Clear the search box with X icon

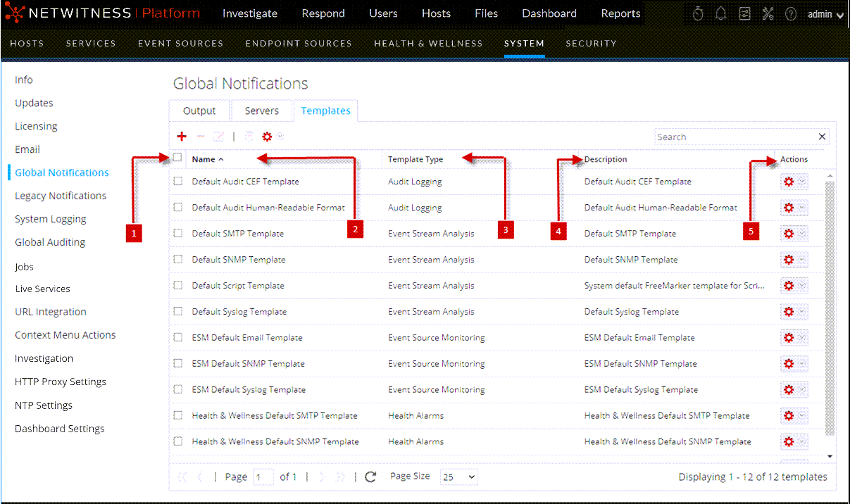[822, 137]
